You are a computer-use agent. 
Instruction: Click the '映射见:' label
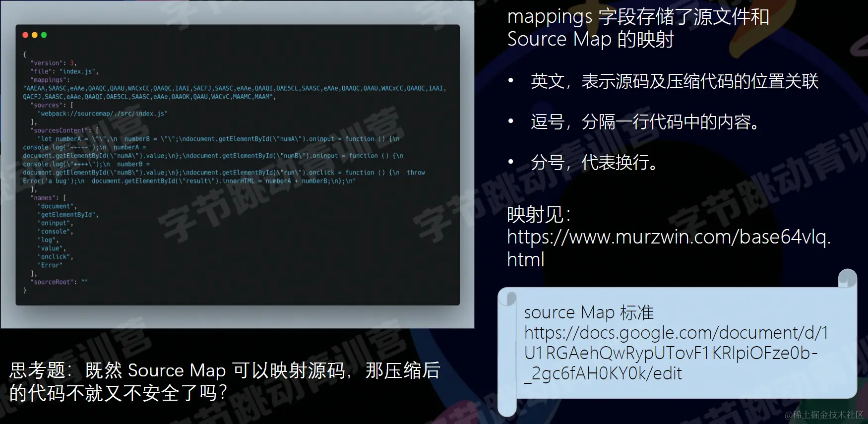tap(539, 215)
